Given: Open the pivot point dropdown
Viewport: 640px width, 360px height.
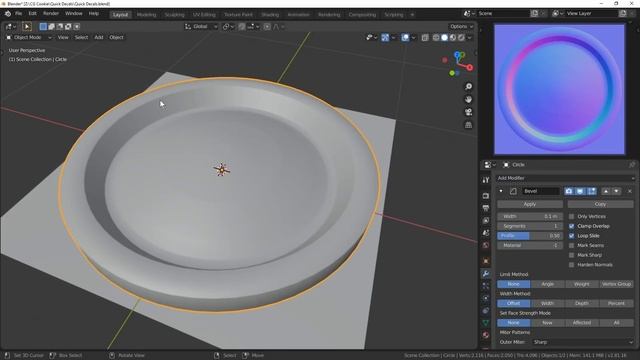Looking at the screenshot, I should 228,27.
